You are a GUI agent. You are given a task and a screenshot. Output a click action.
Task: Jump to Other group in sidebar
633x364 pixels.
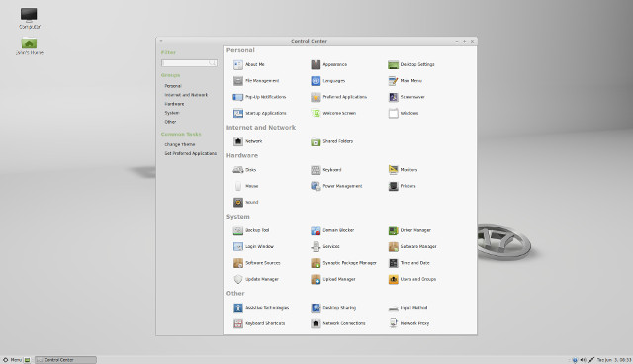[x=170, y=122]
